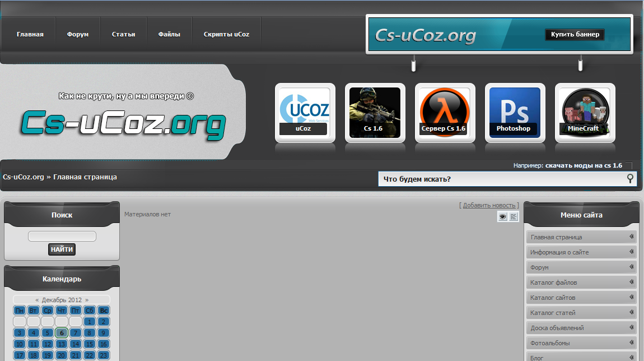Select day 9 in the calendar
Image resolution: width=644 pixels, height=361 pixels.
click(x=104, y=332)
